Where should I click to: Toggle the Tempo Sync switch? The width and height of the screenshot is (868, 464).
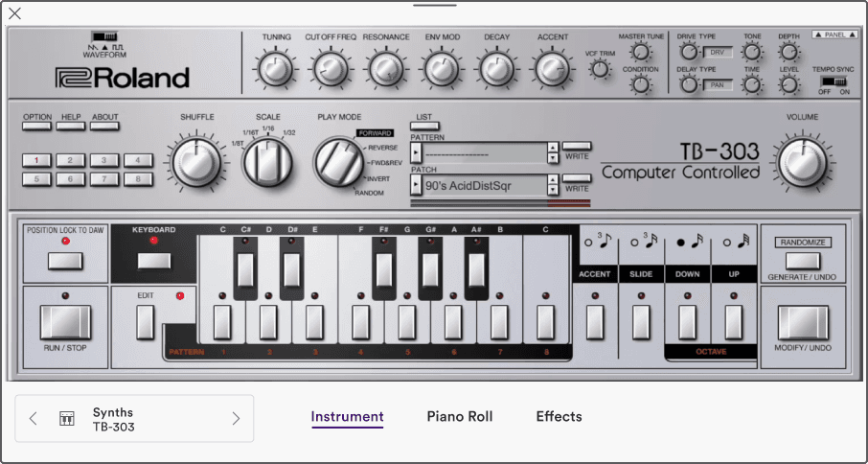pos(834,81)
